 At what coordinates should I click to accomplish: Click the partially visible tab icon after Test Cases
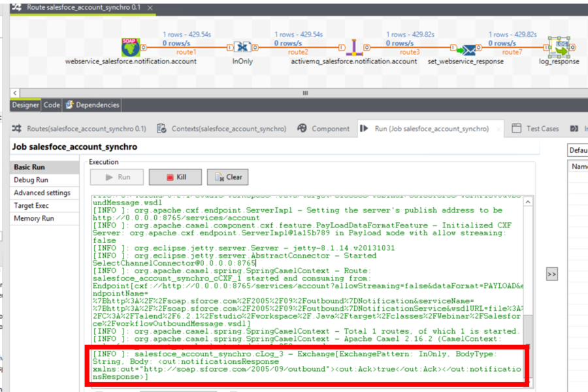coord(574,129)
